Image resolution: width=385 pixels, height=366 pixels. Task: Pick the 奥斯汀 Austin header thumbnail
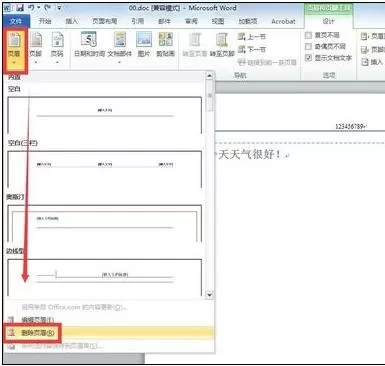[105, 223]
